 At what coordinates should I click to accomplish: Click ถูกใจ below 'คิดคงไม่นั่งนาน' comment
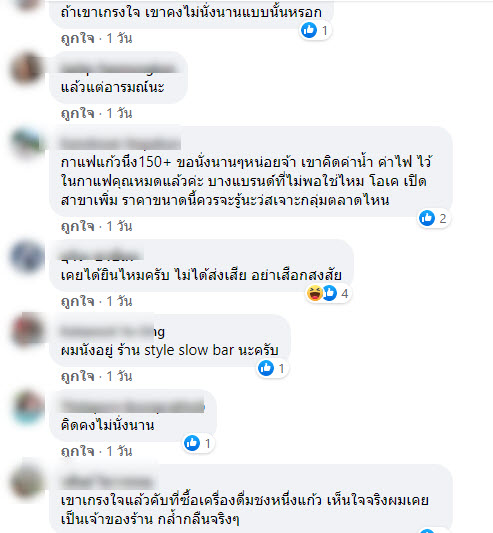pos(78,452)
